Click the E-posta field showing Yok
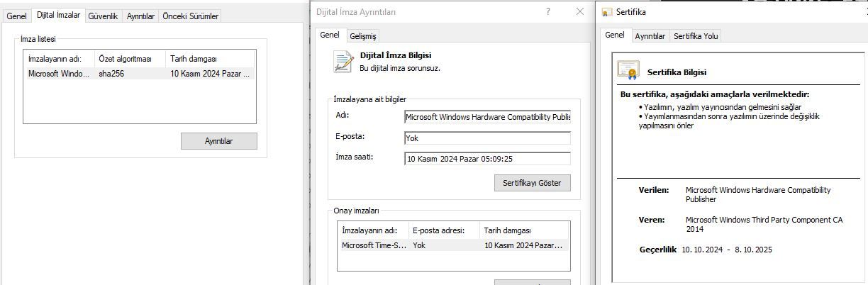Image resolution: width=868 pixels, height=285 pixels. [x=487, y=138]
